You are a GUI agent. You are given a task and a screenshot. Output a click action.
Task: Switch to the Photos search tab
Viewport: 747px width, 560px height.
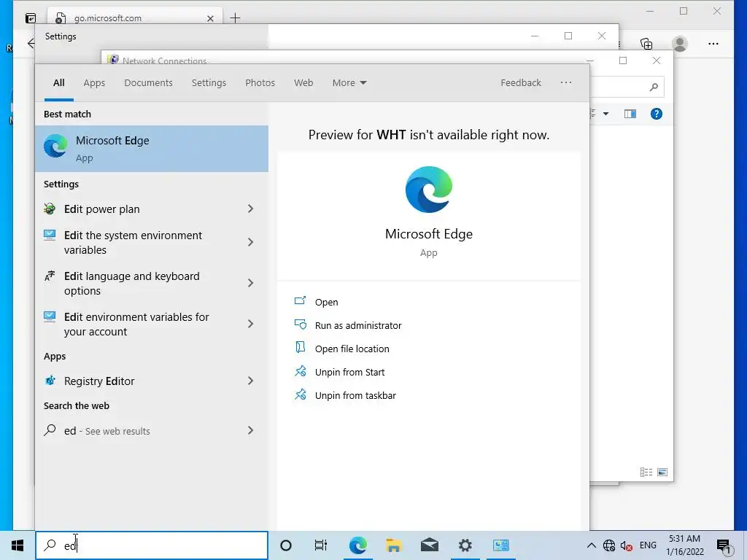pyautogui.click(x=260, y=83)
